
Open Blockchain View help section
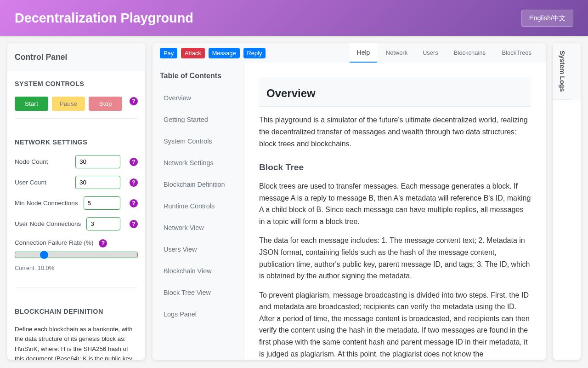(x=198, y=271)
